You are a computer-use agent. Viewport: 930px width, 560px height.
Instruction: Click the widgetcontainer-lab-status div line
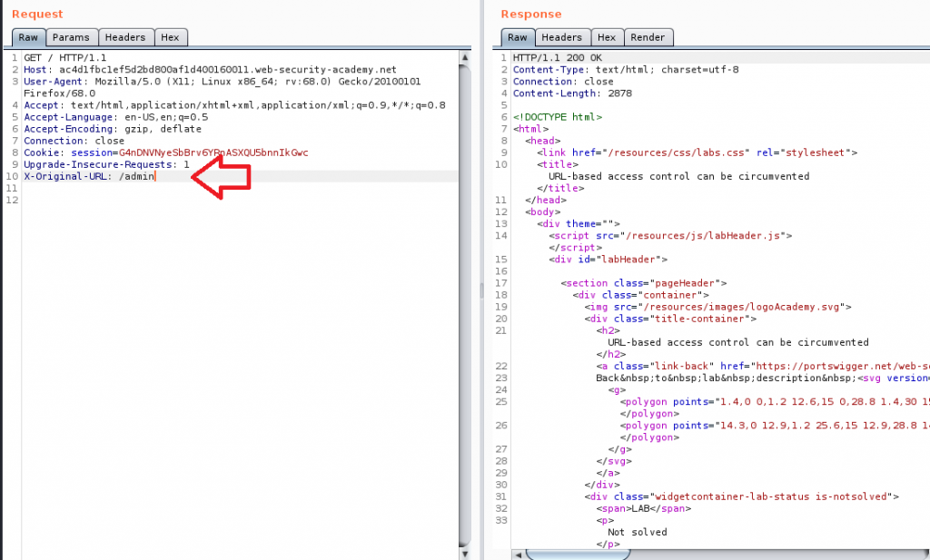(x=741, y=496)
